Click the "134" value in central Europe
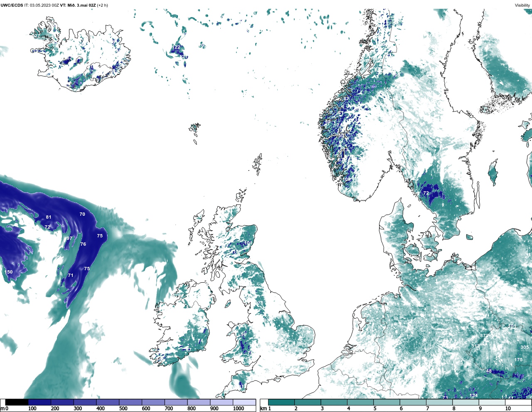 tap(473, 395)
